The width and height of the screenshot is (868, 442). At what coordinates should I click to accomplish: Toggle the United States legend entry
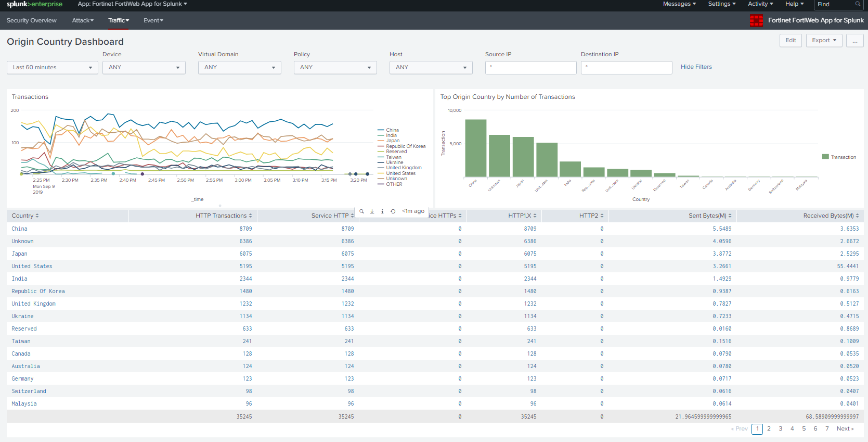[400, 173]
